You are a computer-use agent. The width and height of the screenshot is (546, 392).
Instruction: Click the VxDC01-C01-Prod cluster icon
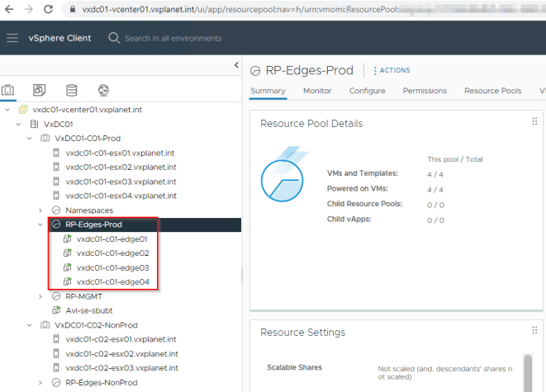click(x=45, y=138)
